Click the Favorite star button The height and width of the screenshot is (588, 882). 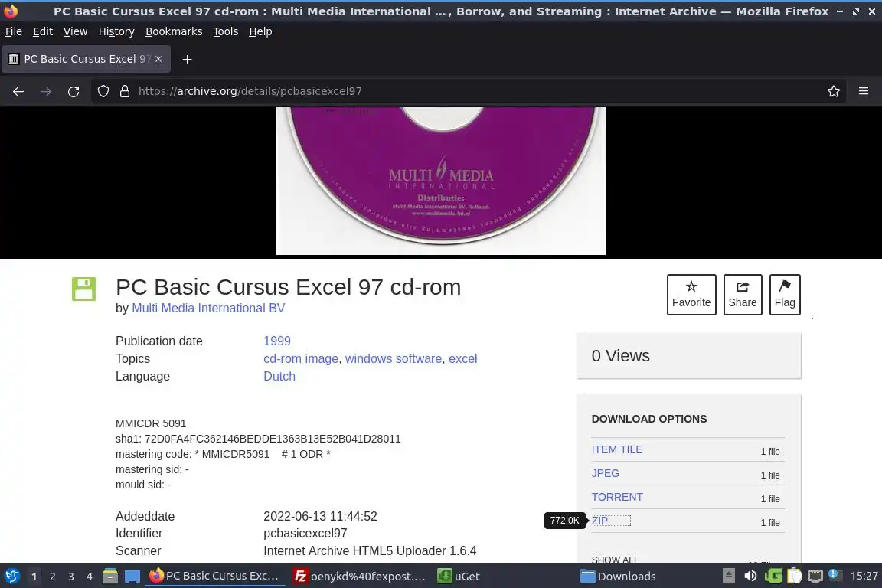[691, 295]
